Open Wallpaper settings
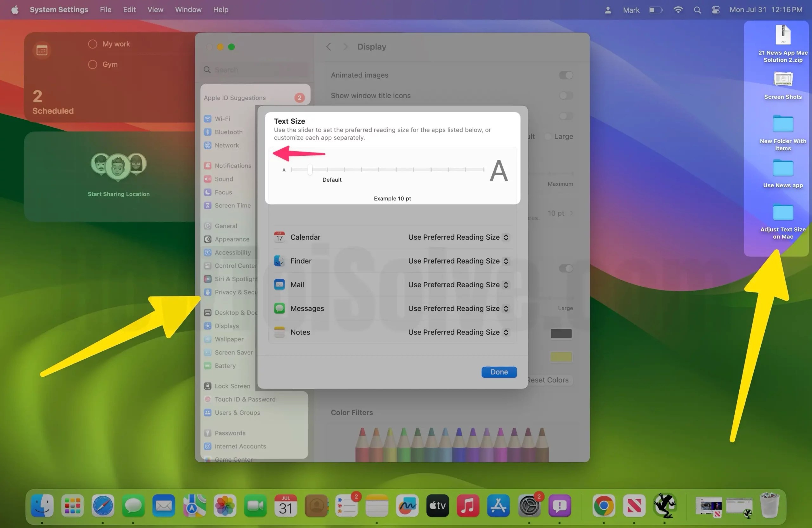The height and width of the screenshot is (528, 812). [x=229, y=339]
